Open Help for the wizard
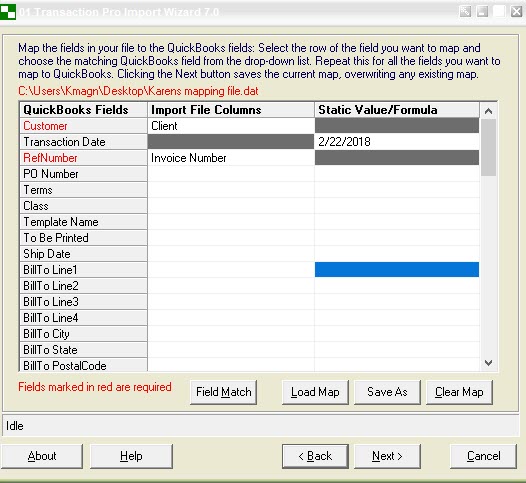The image size is (526, 483). pyautogui.click(x=131, y=456)
